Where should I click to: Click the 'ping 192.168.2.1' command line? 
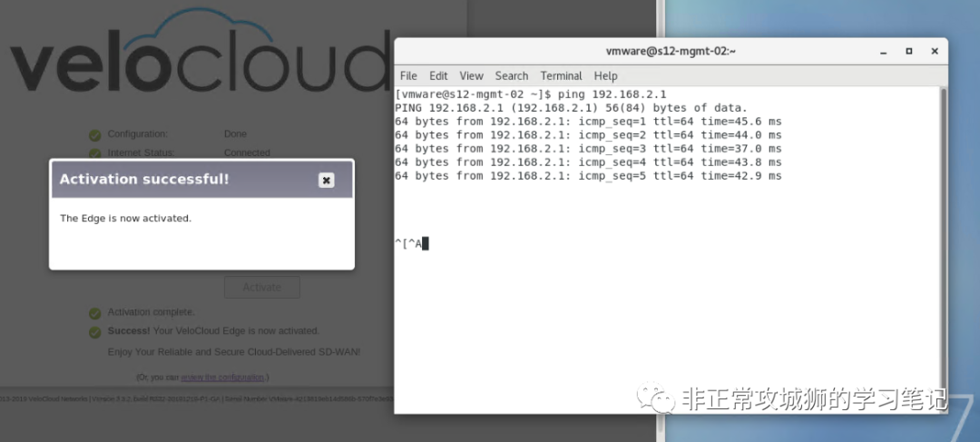coord(531,94)
